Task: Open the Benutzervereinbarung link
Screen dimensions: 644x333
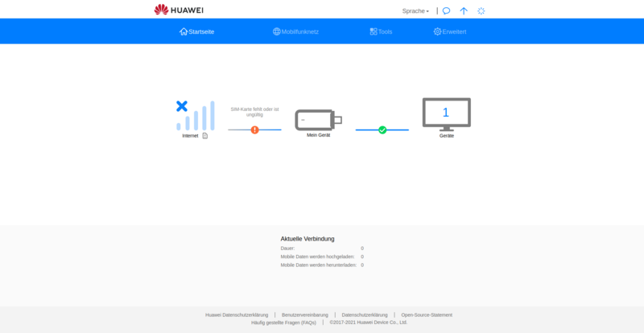Action: coord(305,314)
